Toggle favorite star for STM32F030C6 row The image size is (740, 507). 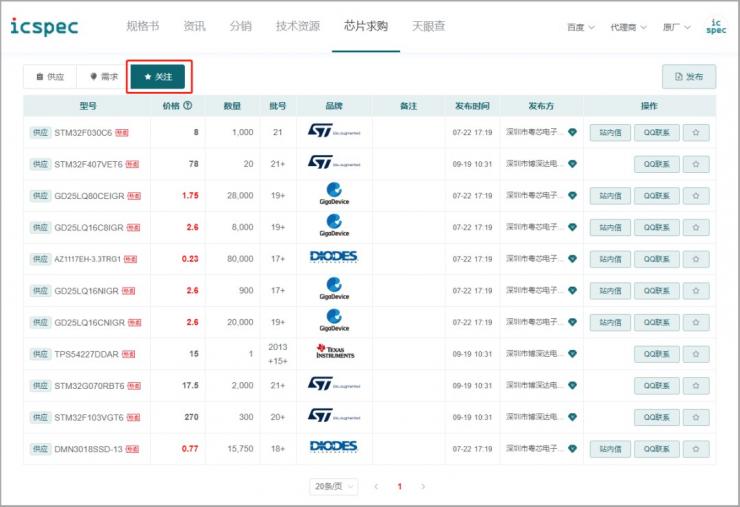696,132
